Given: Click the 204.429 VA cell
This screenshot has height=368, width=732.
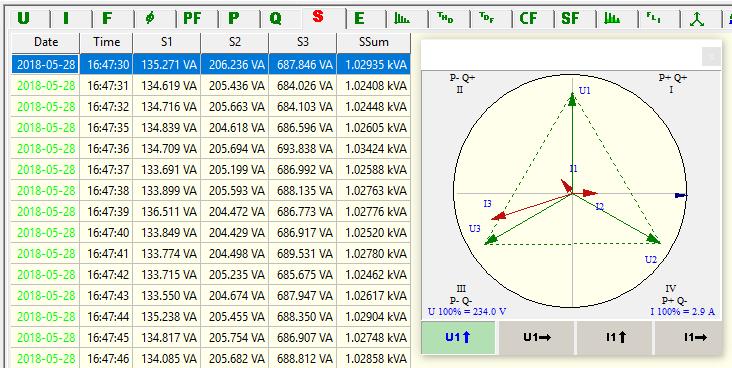Looking at the screenshot, I should (235, 233).
